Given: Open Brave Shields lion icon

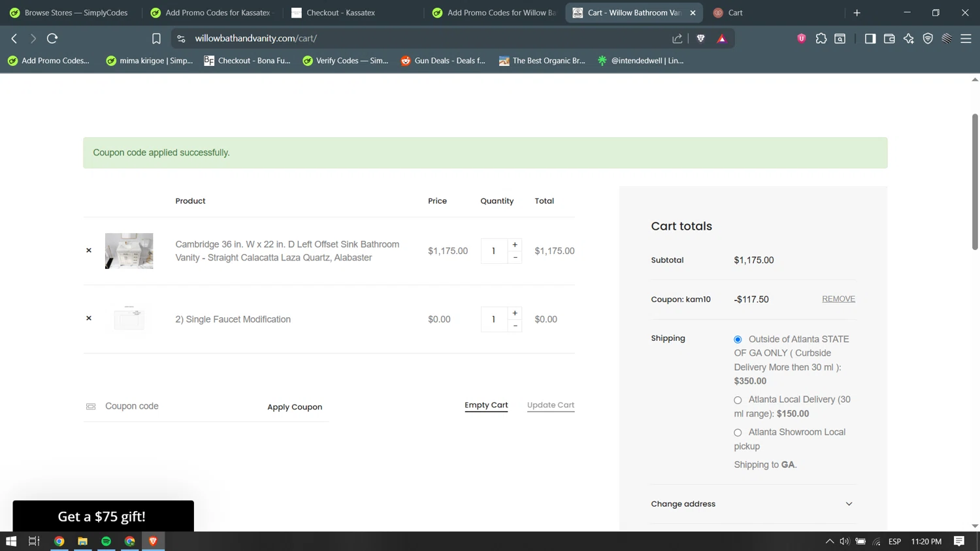Looking at the screenshot, I should [x=701, y=39].
